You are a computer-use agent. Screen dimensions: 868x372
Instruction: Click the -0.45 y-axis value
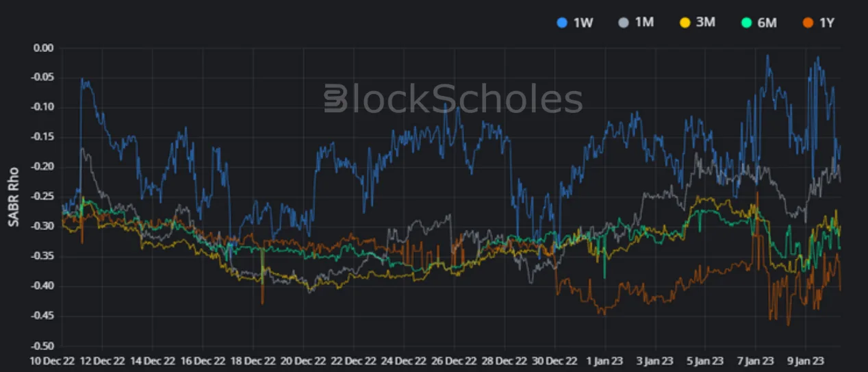42,316
